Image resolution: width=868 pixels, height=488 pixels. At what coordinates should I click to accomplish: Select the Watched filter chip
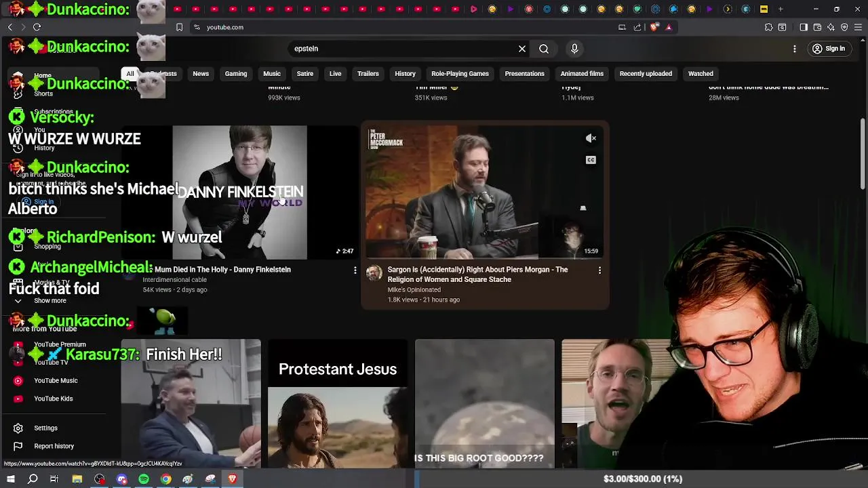point(701,74)
